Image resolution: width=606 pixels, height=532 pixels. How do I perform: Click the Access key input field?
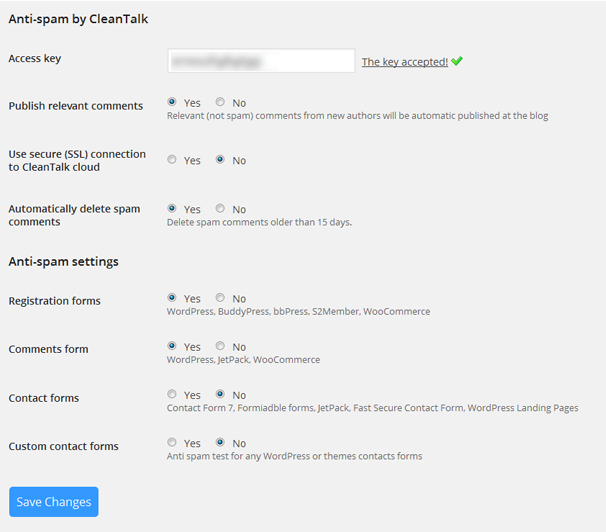click(x=261, y=61)
